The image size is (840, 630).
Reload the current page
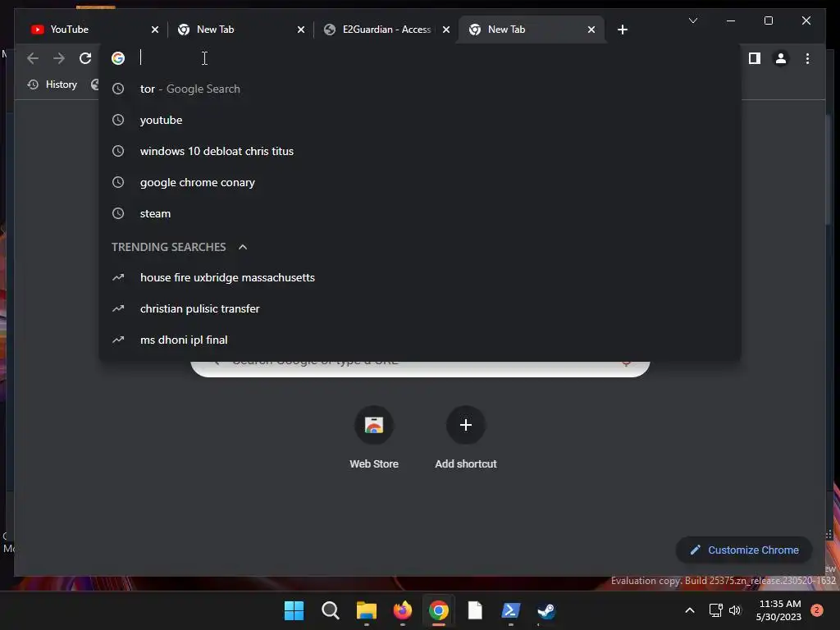point(85,58)
